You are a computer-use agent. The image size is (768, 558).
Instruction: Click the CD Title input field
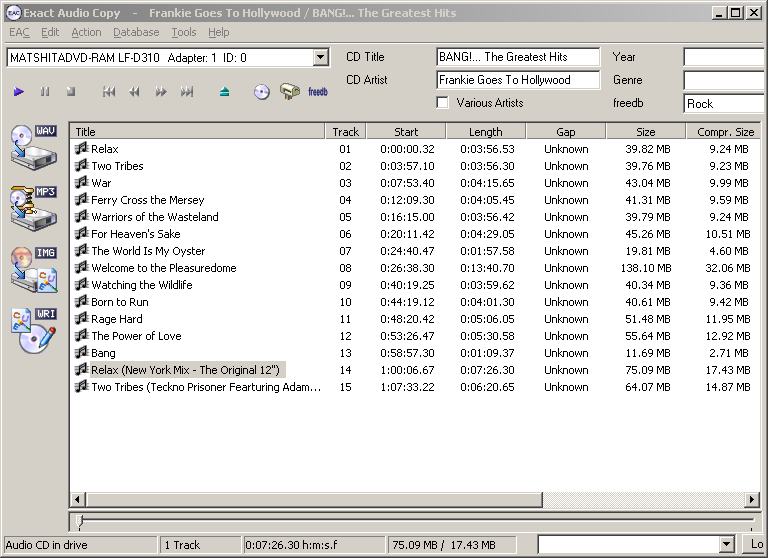[518, 57]
